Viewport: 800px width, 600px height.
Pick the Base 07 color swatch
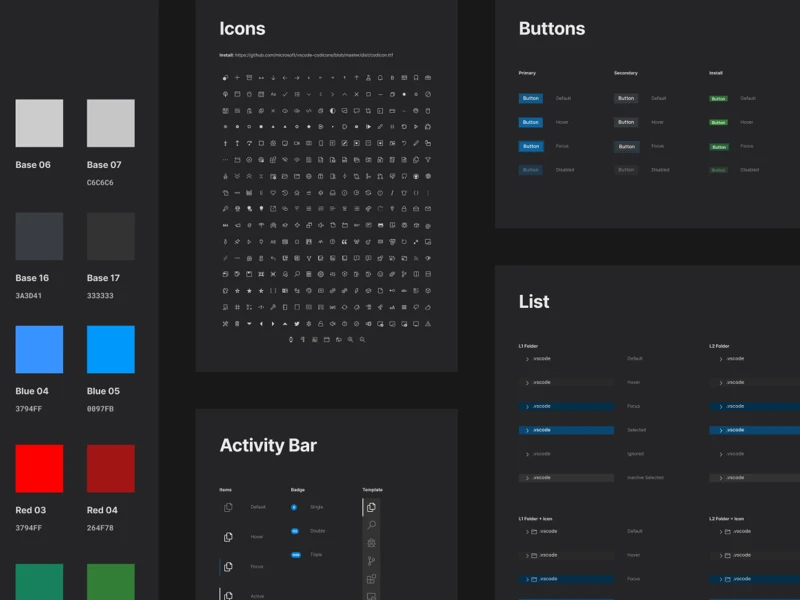tap(111, 123)
